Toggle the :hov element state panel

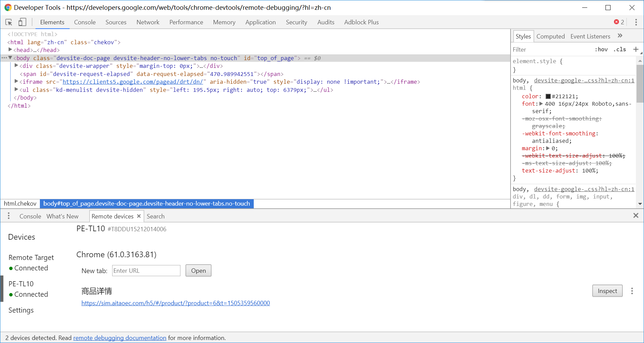pyautogui.click(x=601, y=49)
